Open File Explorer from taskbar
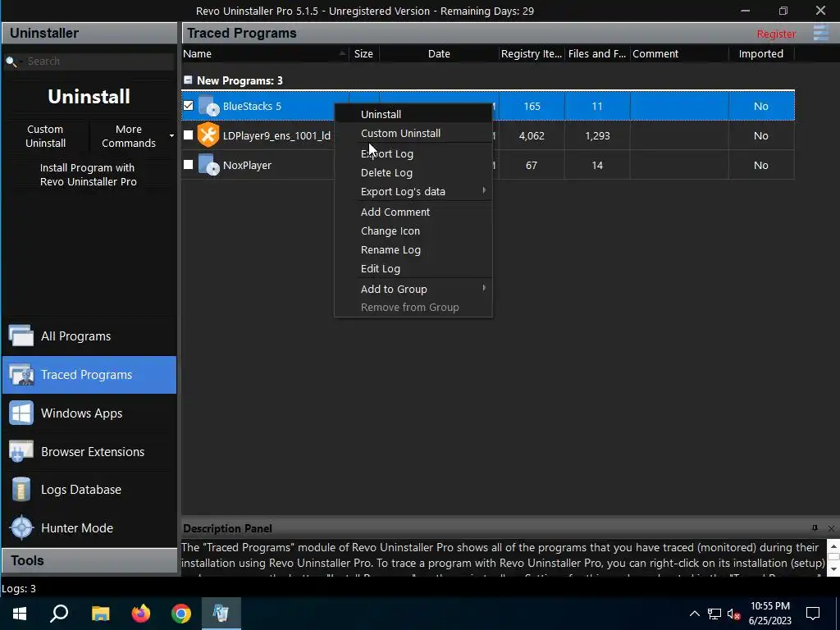840x630 pixels. coord(100,614)
